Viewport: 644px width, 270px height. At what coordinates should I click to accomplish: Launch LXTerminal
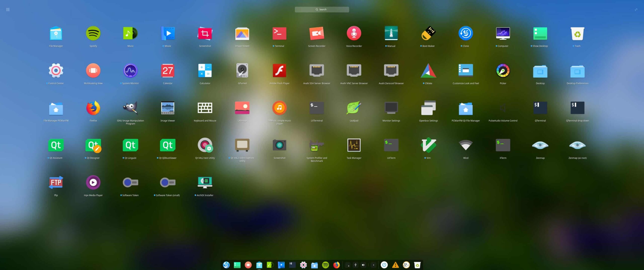[x=317, y=108]
